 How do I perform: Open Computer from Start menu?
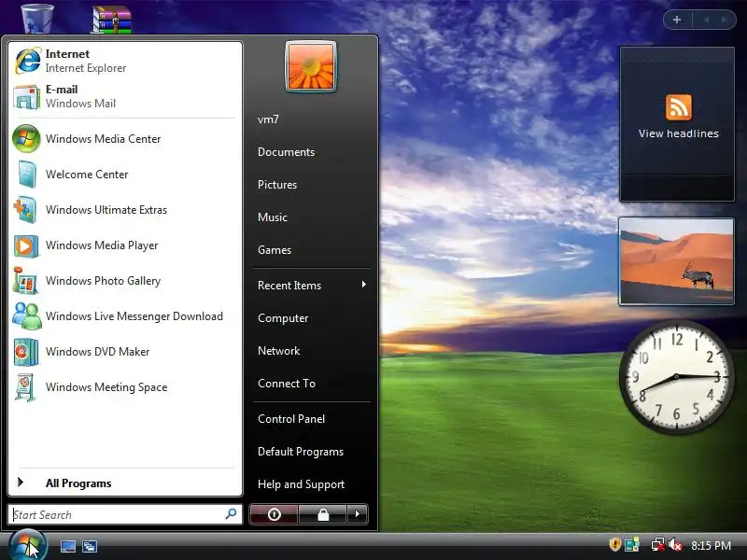[x=283, y=318]
